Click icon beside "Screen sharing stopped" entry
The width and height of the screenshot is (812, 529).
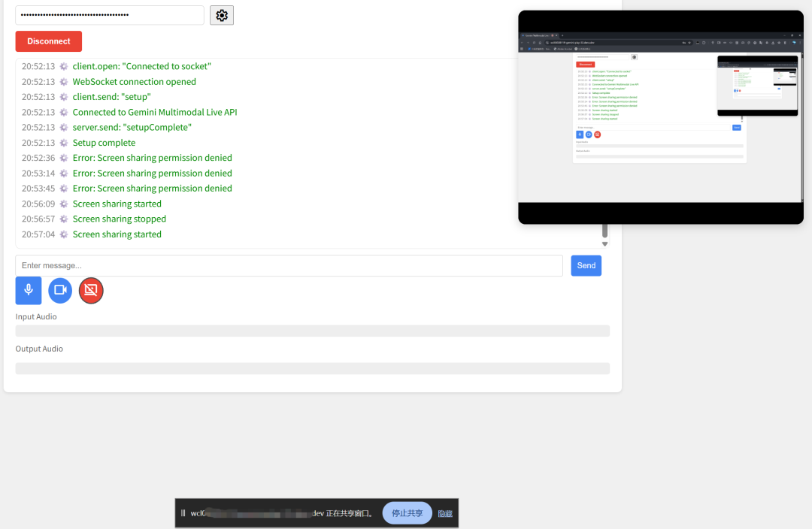click(64, 219)
